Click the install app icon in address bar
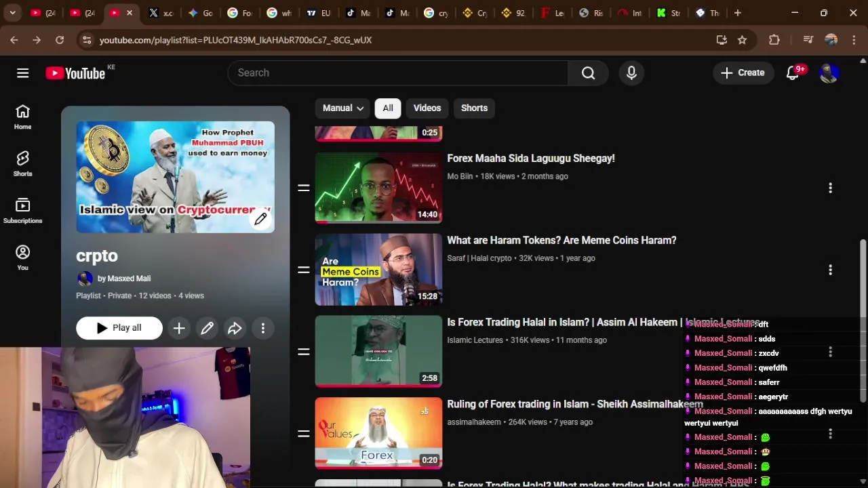Viewport: 868px width, 488px height. point(722,40)
